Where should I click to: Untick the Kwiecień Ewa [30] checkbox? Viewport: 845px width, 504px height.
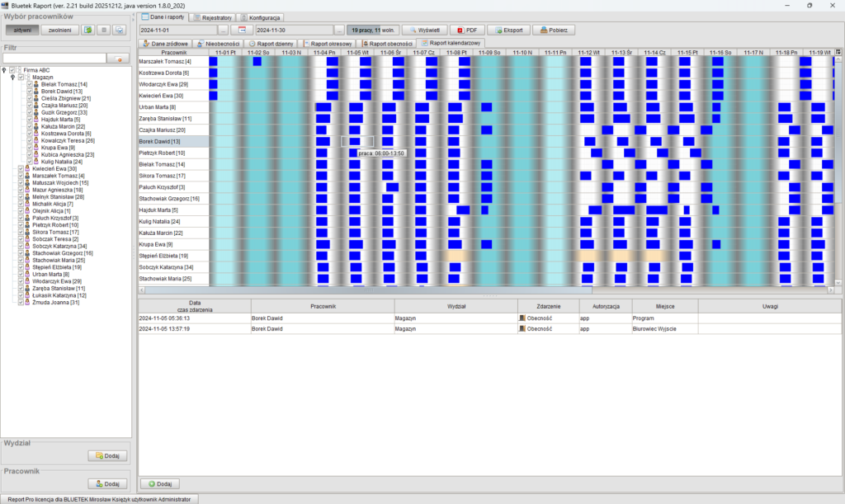pyautogui.click(x=21, y=169)
